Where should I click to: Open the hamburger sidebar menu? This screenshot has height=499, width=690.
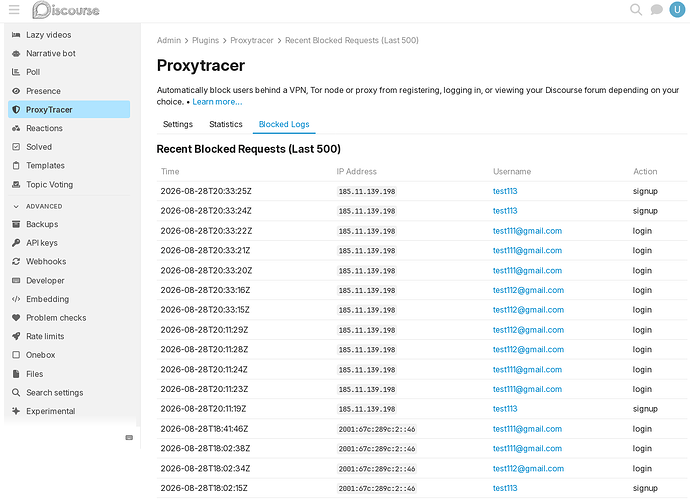14,10
